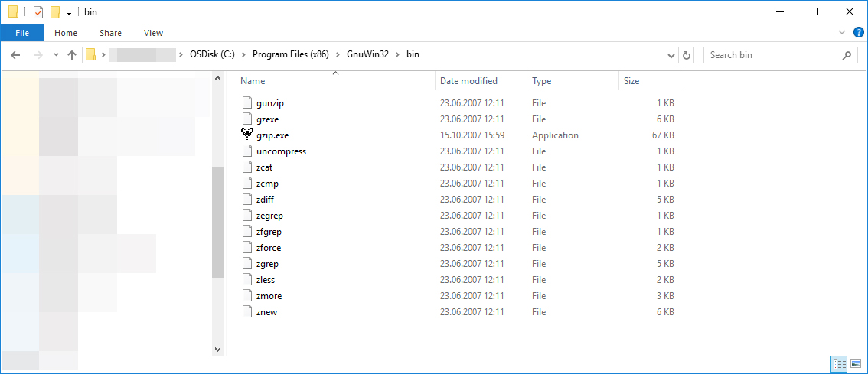Click navigation pane scroll up arrow
The width and height of the screenshot is (868, 374).
click(x=217, y=79)
